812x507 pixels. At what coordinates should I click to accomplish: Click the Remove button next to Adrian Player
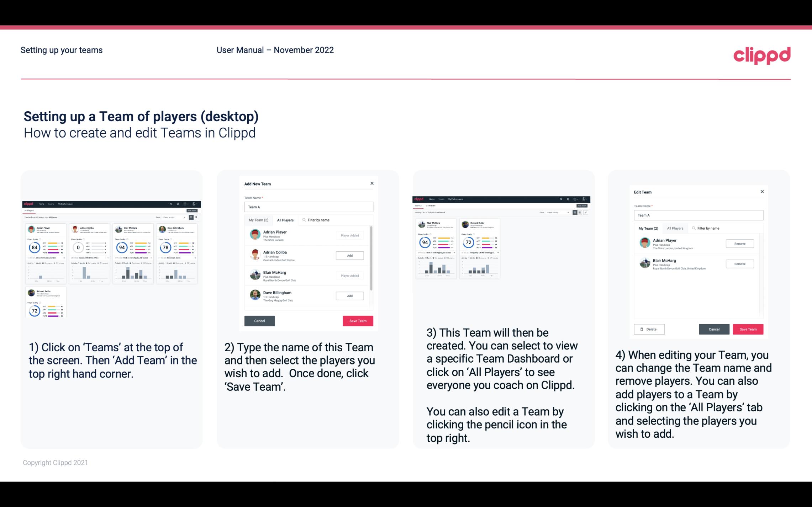(739, 244)
